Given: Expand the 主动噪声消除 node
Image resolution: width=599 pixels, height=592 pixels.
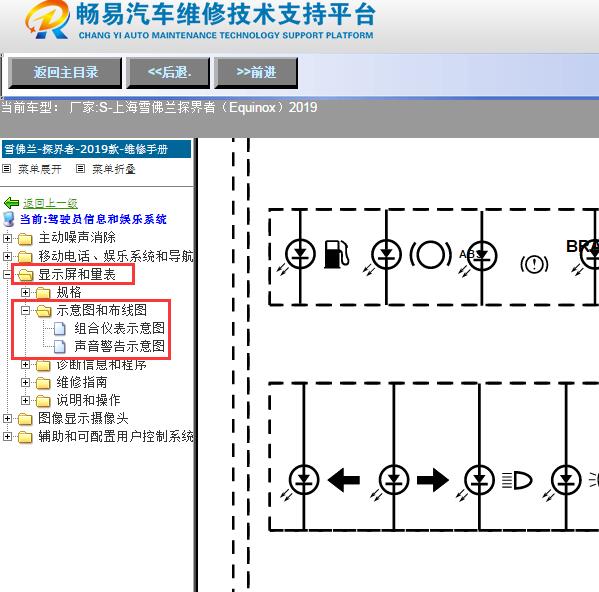Looking at the screenshot, I should [x=7, y=238].
